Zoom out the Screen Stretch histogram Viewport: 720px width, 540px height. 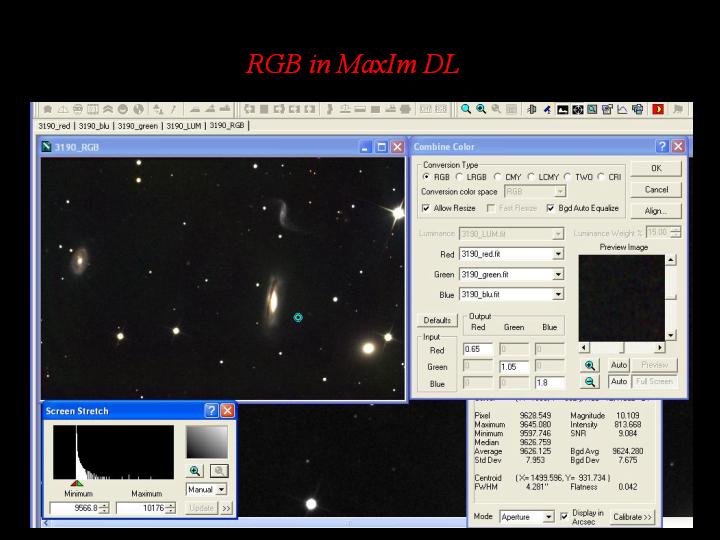tap(219, 471)
